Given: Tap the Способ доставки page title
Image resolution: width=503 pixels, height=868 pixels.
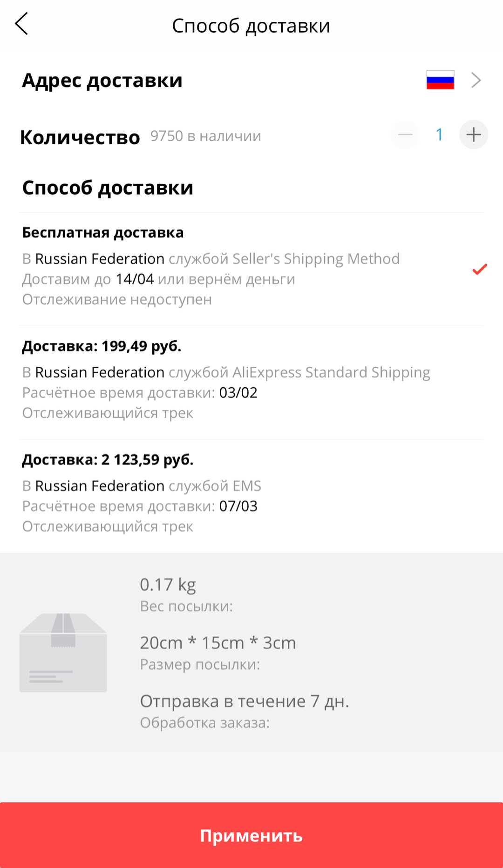Looking at the screenshot, I should pos(251,26).
